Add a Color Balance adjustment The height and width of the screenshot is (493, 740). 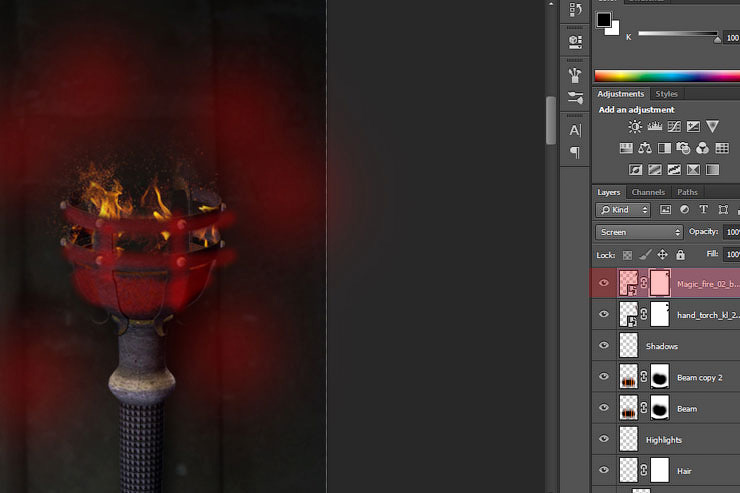click(x=645, y=148)
